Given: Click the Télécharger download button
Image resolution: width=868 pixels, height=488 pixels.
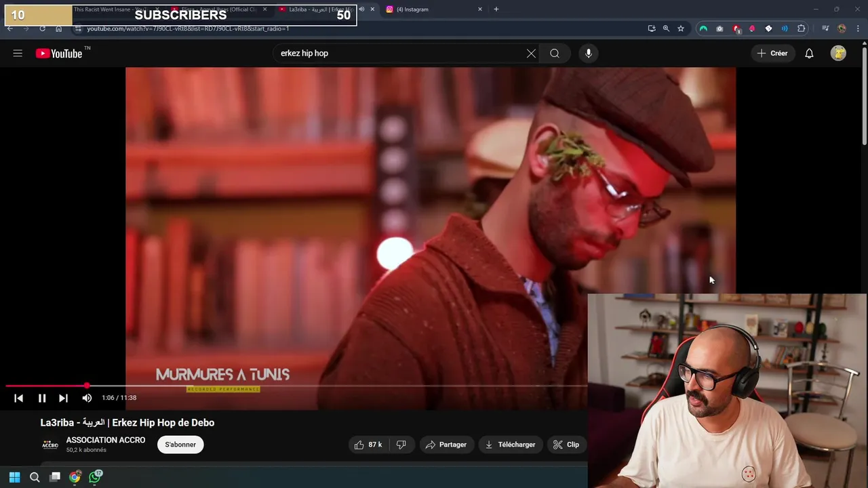Looking at the screenshot, I should click(510, 445).
